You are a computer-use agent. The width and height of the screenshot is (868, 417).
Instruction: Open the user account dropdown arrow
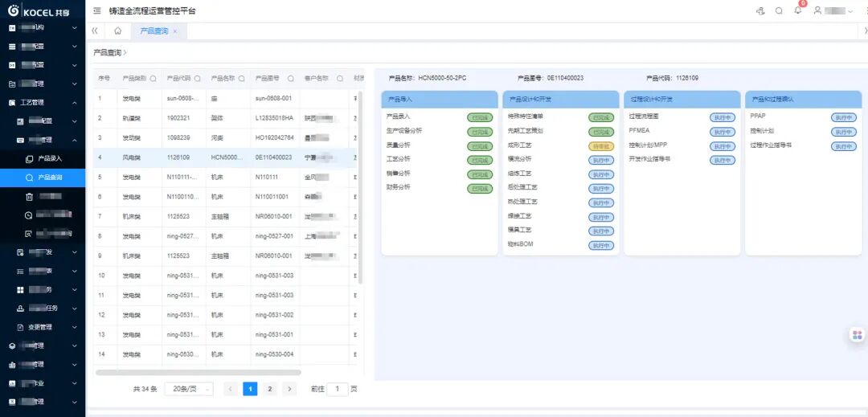click(x=851, y=11)
